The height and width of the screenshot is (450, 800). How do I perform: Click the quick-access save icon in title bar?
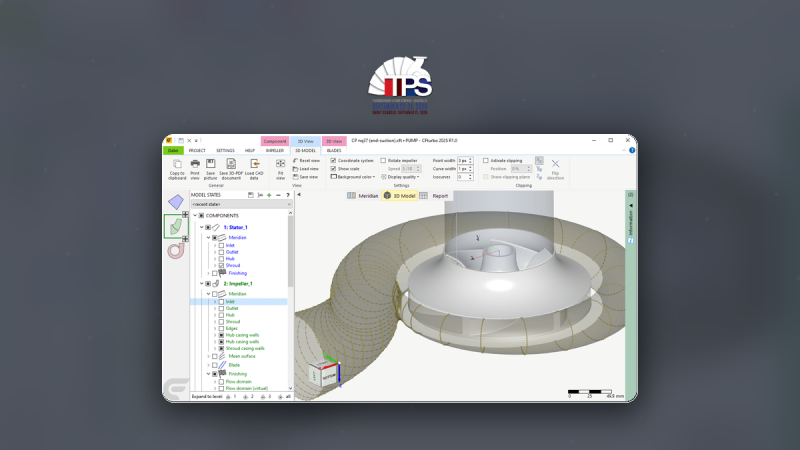(181, 140)
